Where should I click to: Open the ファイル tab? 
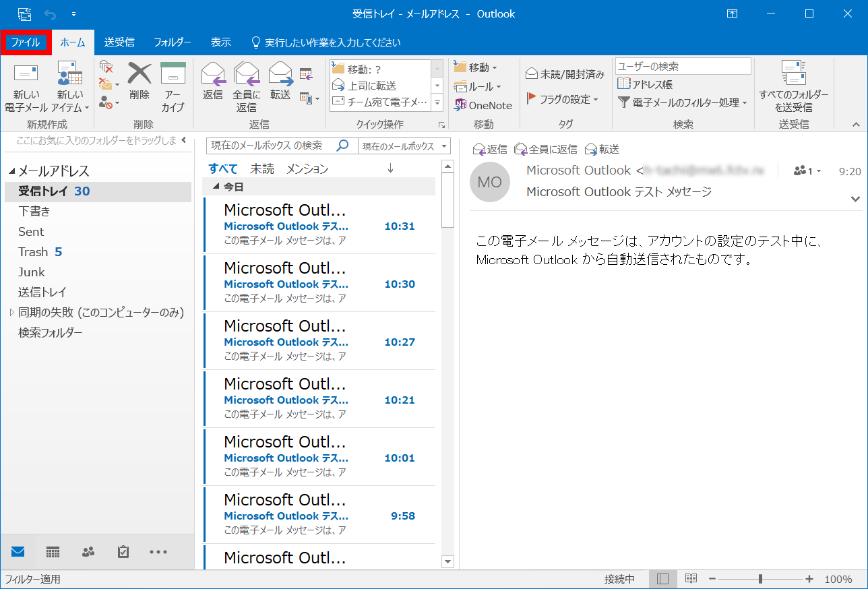[x=26, y=42]
